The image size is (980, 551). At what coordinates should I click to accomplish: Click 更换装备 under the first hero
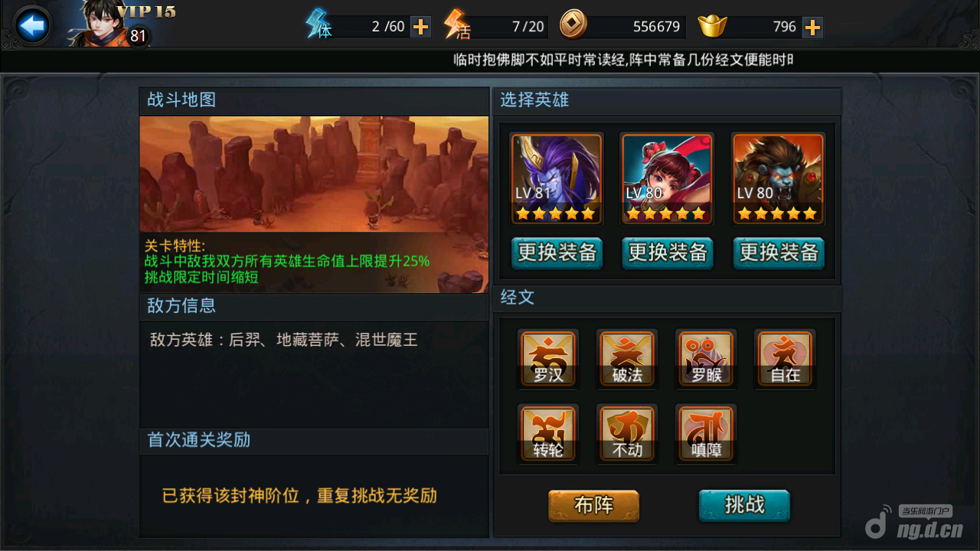click(557, 253)
